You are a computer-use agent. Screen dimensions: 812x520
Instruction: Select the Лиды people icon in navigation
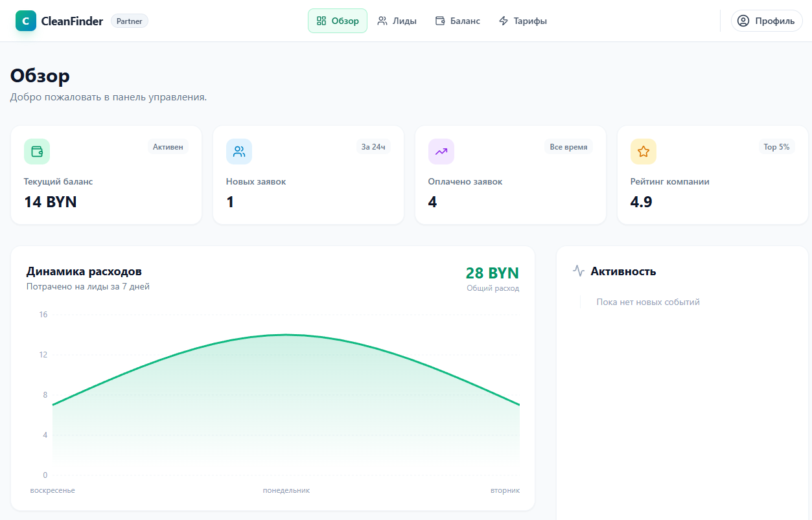(x=382, y=20)
